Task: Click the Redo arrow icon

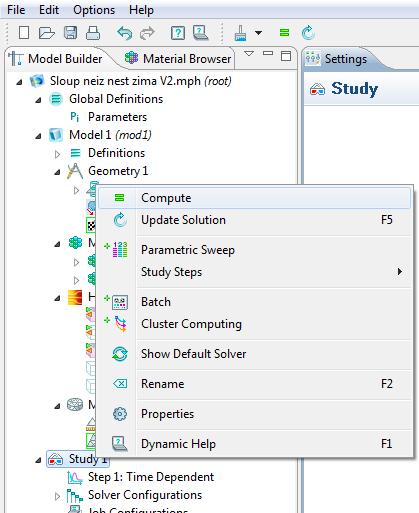Action: [x=147, y=33]
